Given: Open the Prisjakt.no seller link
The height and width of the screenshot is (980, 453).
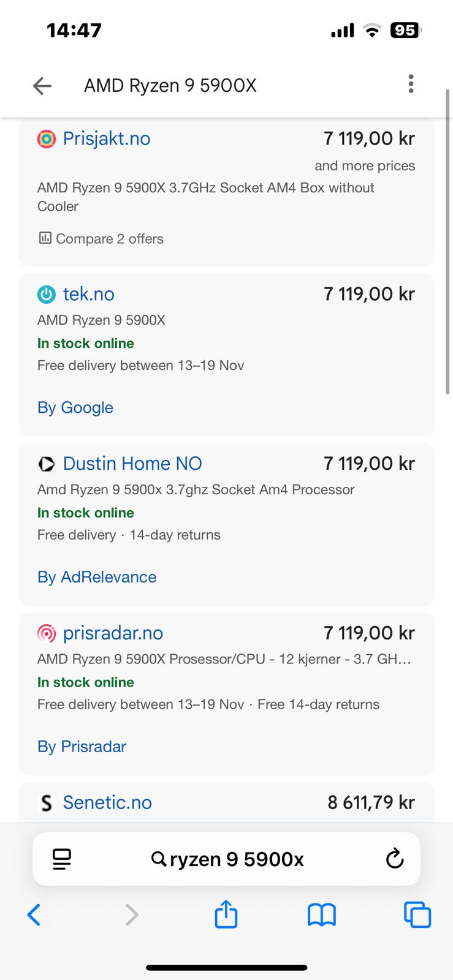Looking at the screenshot, I should point(107,139).
